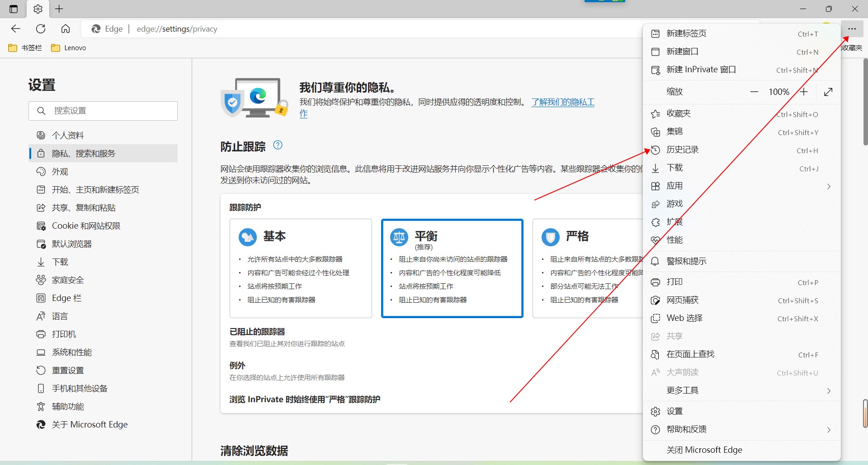This screenshot has height=465, width=868.
Task: Open 警报和提示 entry
Action: point(741,261)
